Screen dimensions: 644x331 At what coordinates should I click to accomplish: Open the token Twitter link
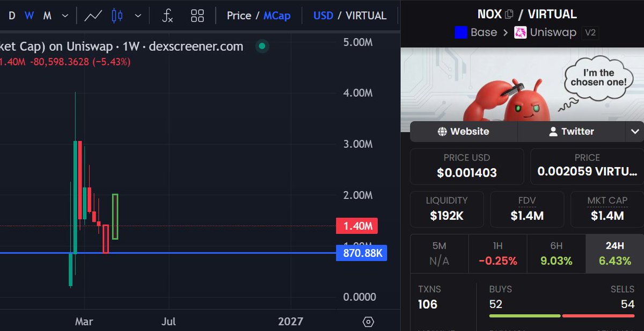click(x=572, y=131)
